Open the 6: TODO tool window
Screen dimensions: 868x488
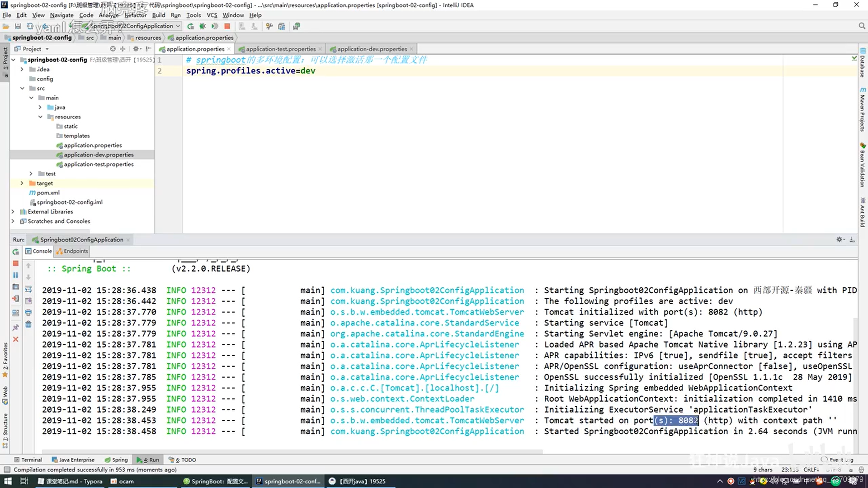pyautogui.click(x=182, y=460)
